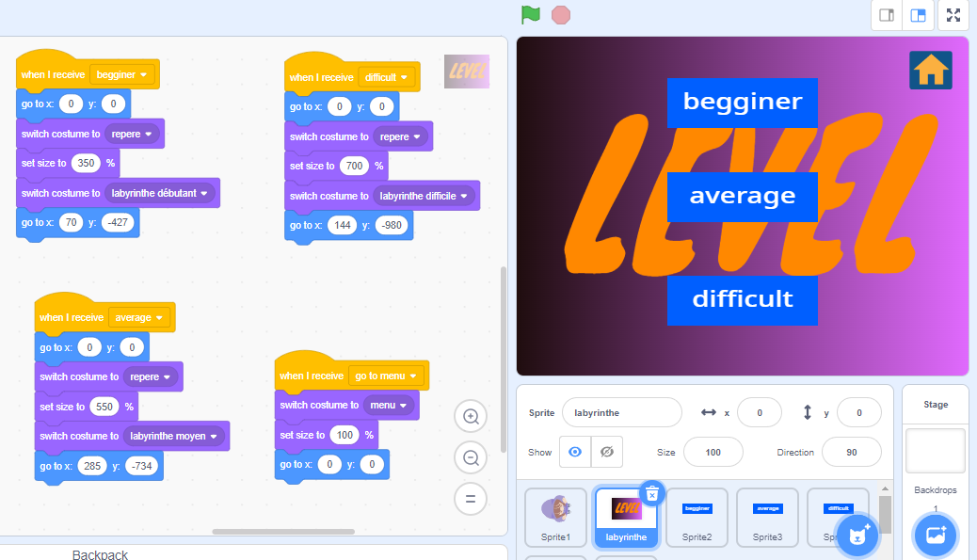Open repere costume dropdown in difficult script
This screenshot has width=977, height=560.
click(x=401, y=137)
